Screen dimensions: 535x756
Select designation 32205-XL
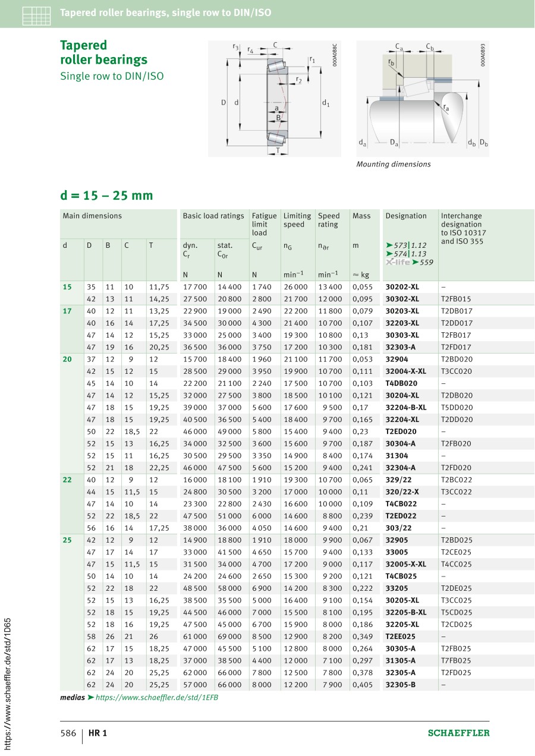pyautogui.click(x=402, y=625)
